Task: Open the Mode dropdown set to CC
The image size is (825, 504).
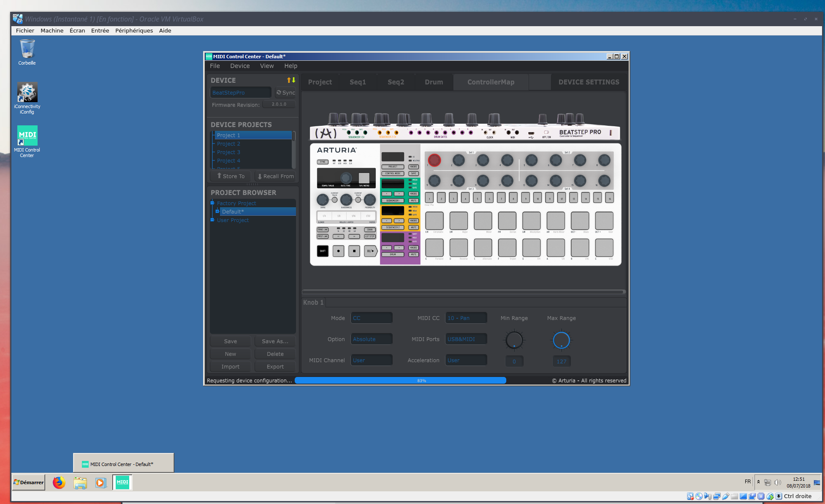Action: pyautogui.click(x=371, y=318)
